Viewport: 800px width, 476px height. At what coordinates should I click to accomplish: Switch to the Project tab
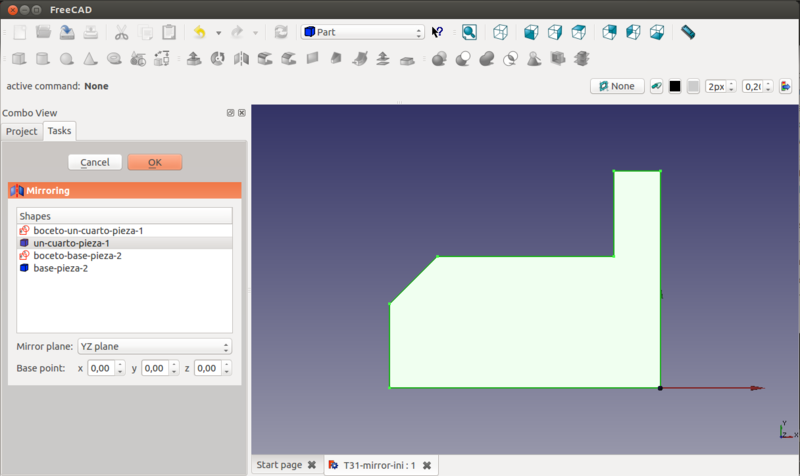[21, 131]
